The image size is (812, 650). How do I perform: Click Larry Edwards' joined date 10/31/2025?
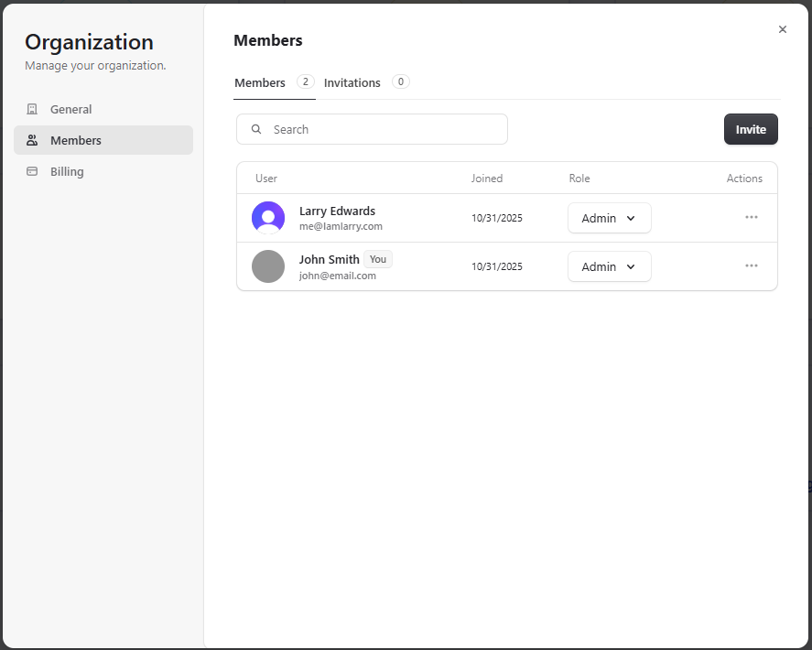pos(496,218)
